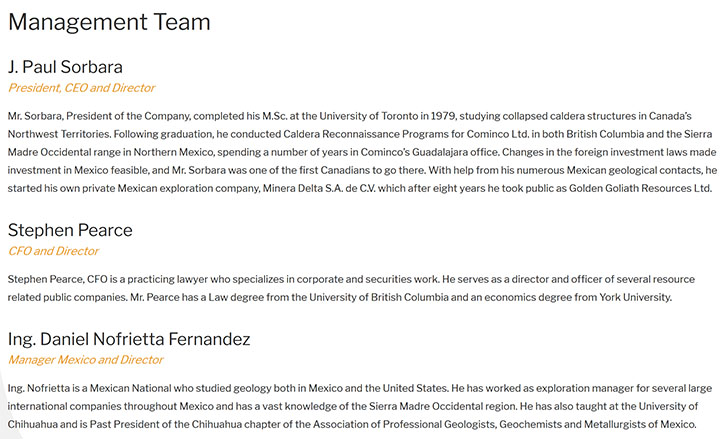The image size is (725, 439).
Task: Click the University of British Columbia text
Action: tap(379, 297)
